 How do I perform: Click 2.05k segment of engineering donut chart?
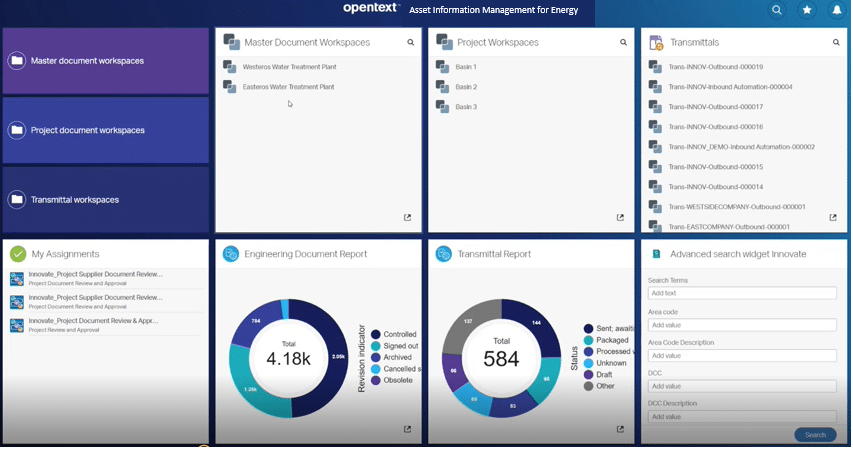pos(336,359)
